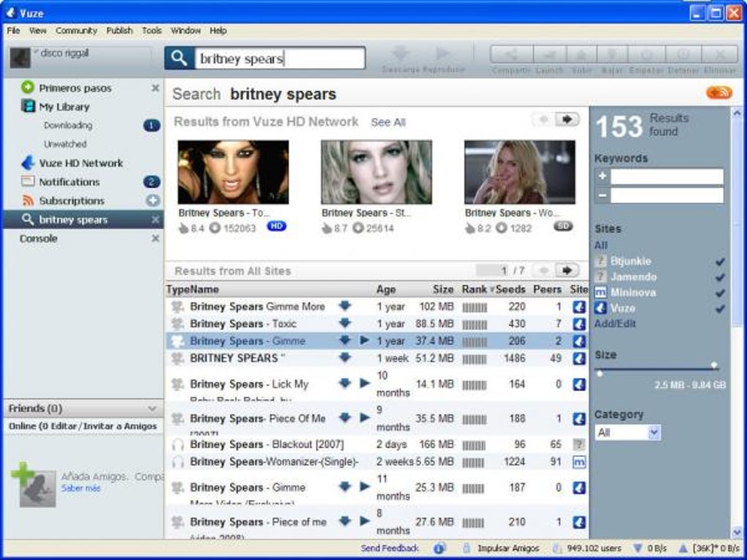The width and height of the screenshot is (747, 560).
Task: Click the info icon in status bar
Action: pyautogui.click(x=439, y=548)
